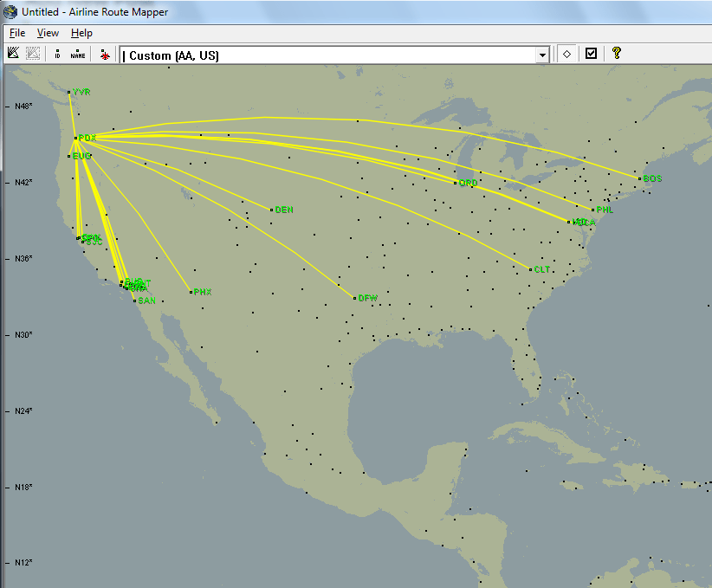Click the diamond marker toolbar icon
Image resolution: width=712 pixels, height=588 pixels.
tap(566, 53)
